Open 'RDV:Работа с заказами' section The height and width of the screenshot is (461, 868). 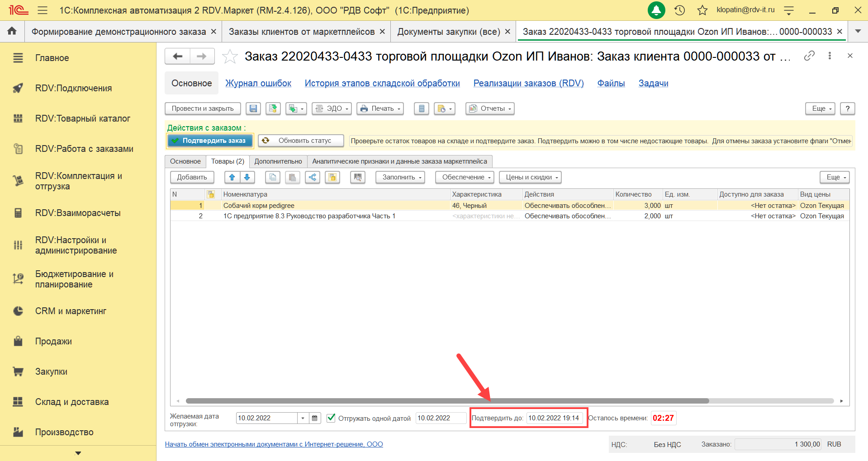click(x=84, y=149)
